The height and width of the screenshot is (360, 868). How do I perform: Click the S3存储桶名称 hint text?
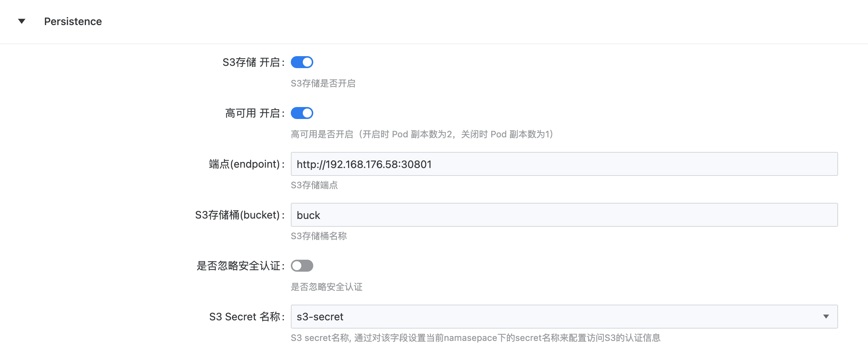click(318, 236)
